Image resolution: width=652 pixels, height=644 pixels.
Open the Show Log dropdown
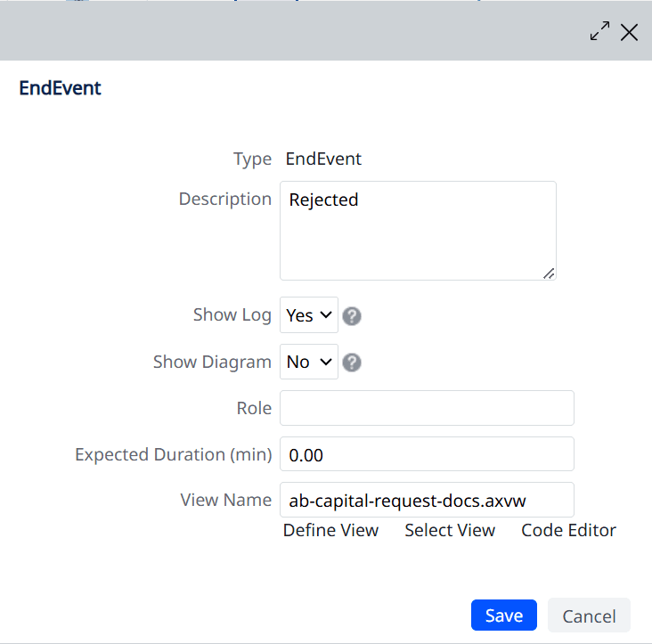point(309,314)
